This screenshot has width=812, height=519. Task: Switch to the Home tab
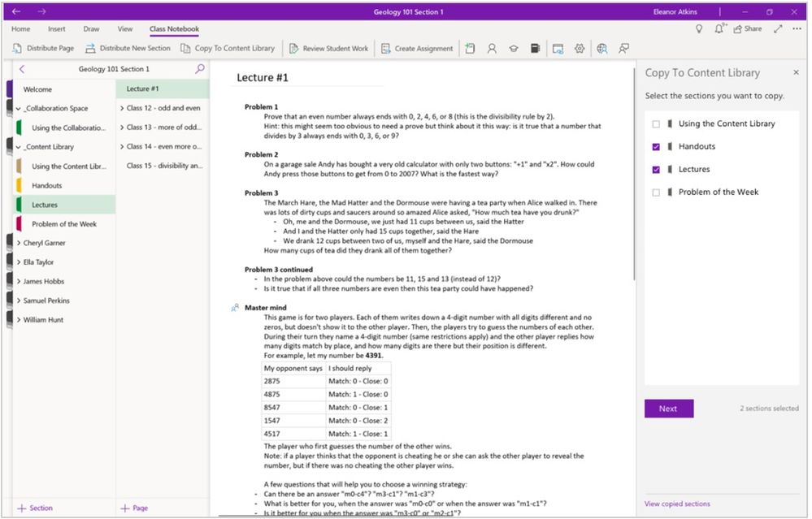coord(20,29)
